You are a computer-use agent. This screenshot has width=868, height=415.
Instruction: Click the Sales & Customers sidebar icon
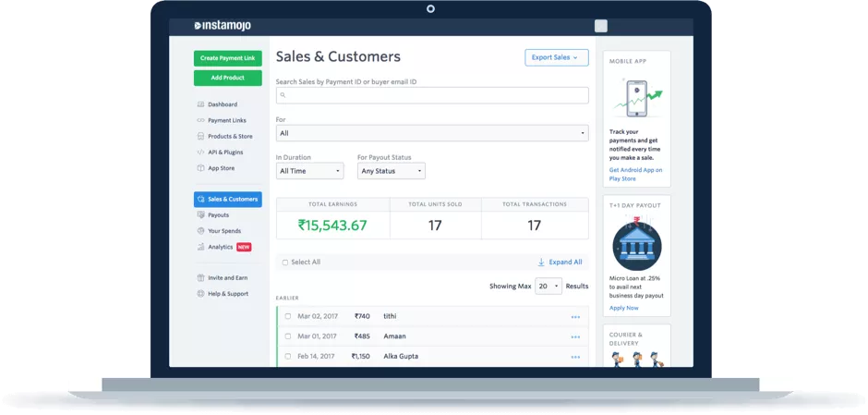click(x=200, y=199)
